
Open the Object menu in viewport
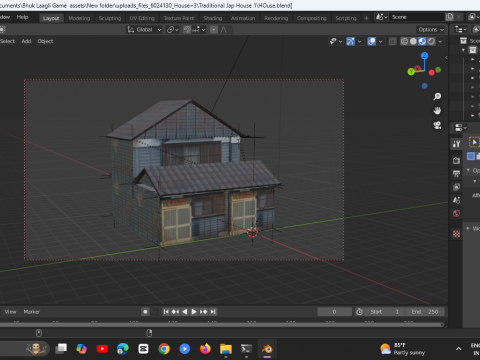click(x=45, y=41)
